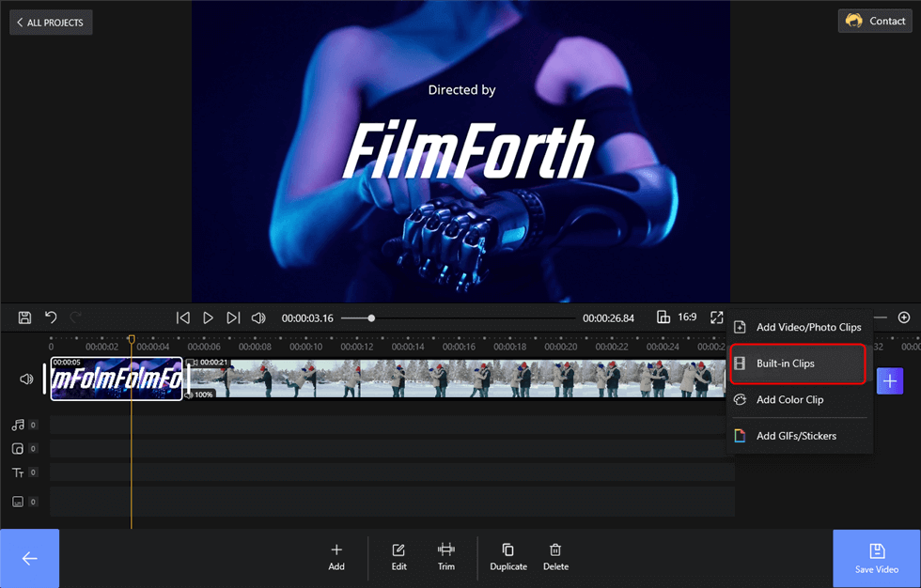
Task: Jump to next clip
Action: point(233,317)
